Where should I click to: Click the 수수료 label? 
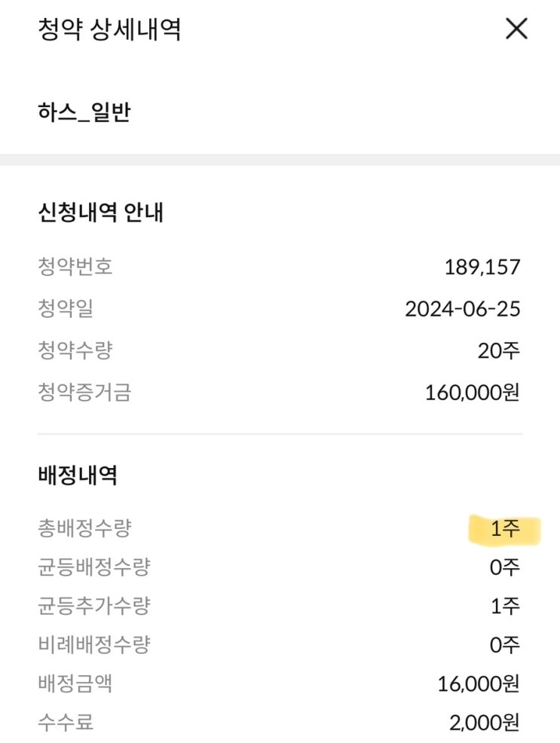point(66,723)
